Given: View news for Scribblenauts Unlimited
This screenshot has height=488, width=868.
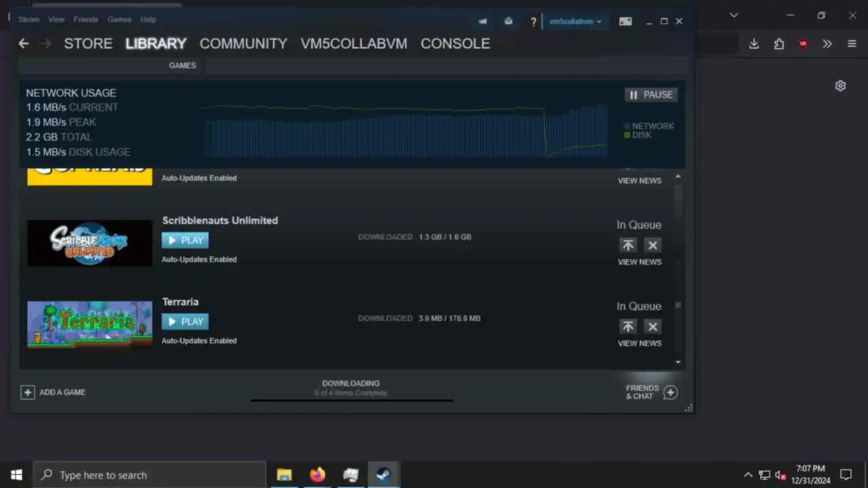Looking at the screenshot, I should point(639,262).
